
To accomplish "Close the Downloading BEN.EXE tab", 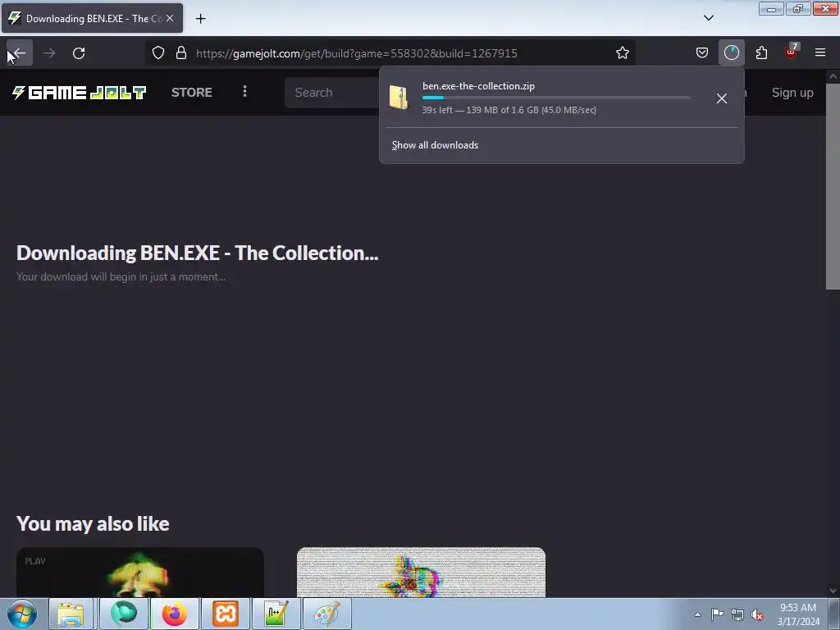I will (x=170, y=18).
